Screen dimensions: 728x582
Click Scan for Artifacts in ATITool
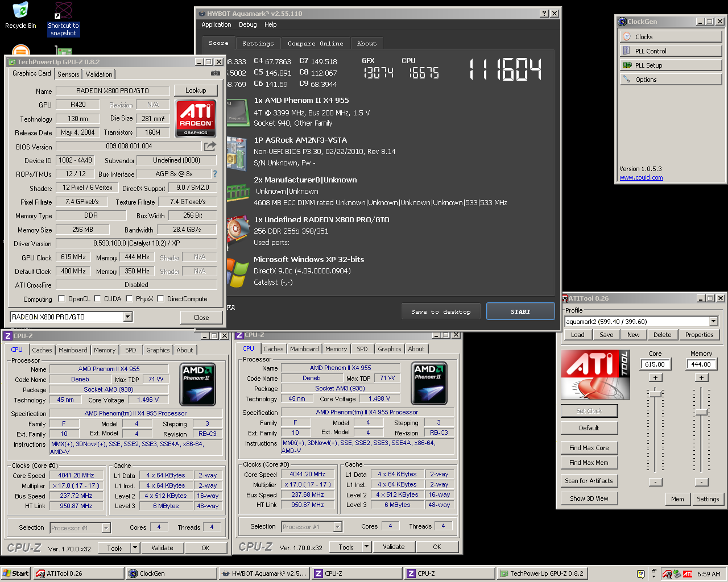coord(589,481)
